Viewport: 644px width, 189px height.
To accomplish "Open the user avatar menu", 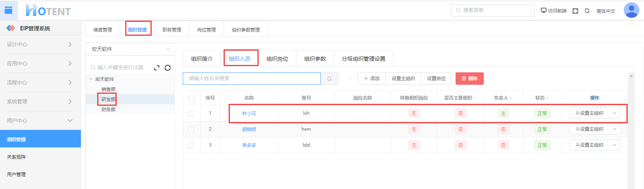I will point(632,10).
